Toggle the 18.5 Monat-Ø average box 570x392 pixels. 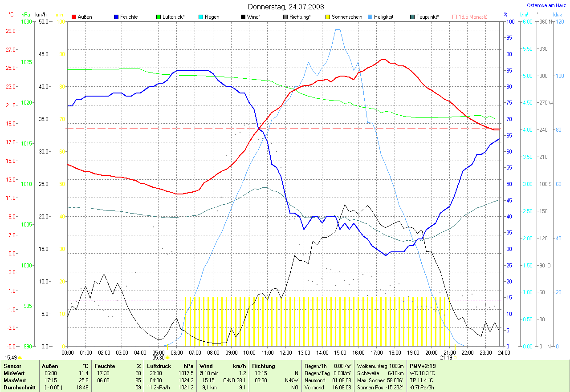[x=455, y=17]
